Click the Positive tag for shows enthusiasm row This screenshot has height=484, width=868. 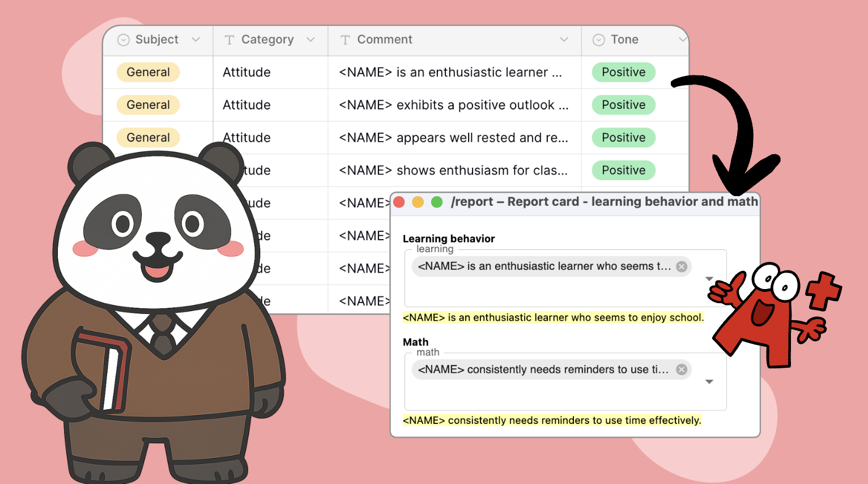[x=624, y=170]
